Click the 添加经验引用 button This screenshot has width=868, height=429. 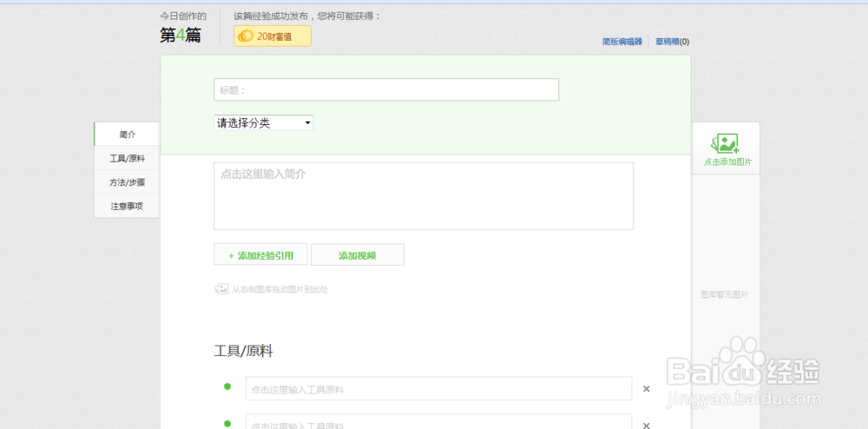pyautogui.click(x=260, y=255)
